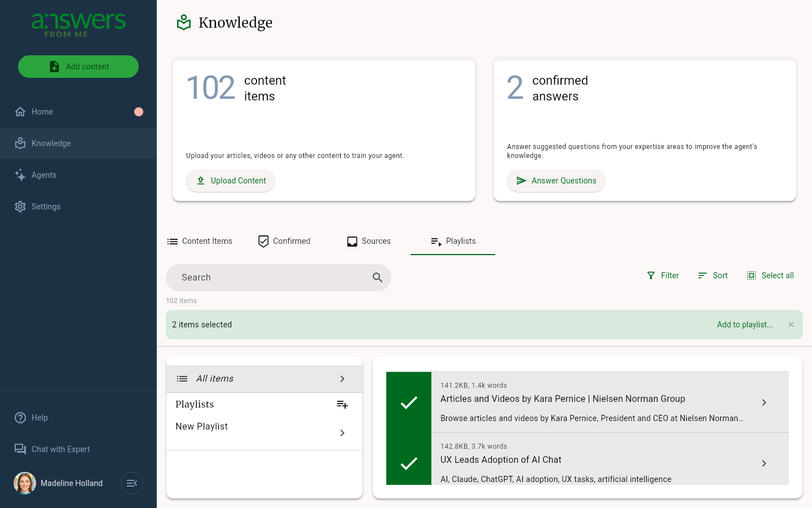Image resolution: width=812 pixels, height=508 pixels.
Task: Select the Playlists tab
Action: pos(453,241)
